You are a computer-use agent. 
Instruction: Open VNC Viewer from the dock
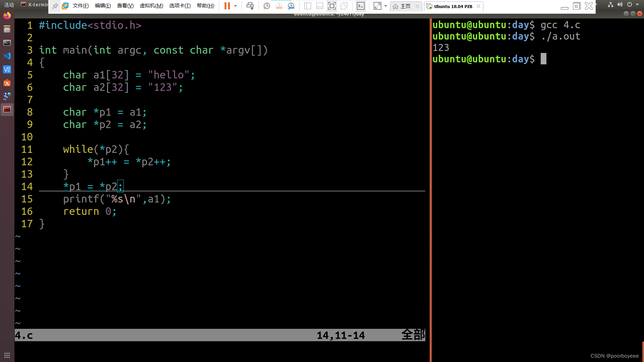(7, 69)
